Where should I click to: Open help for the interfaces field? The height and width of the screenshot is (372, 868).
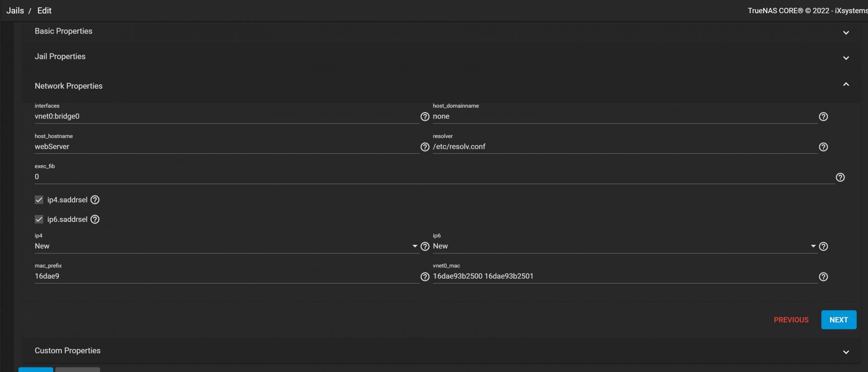(x=425, y=117)
